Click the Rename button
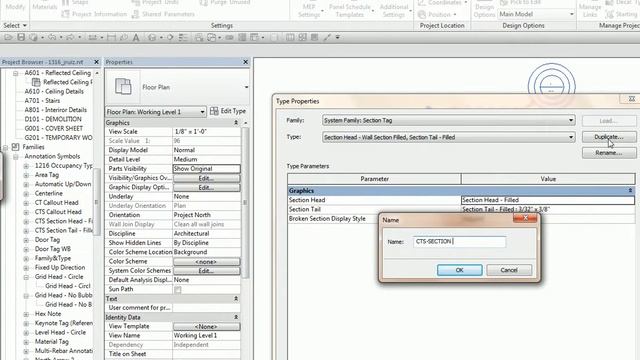The image size is (640, 360). point(609,153)
